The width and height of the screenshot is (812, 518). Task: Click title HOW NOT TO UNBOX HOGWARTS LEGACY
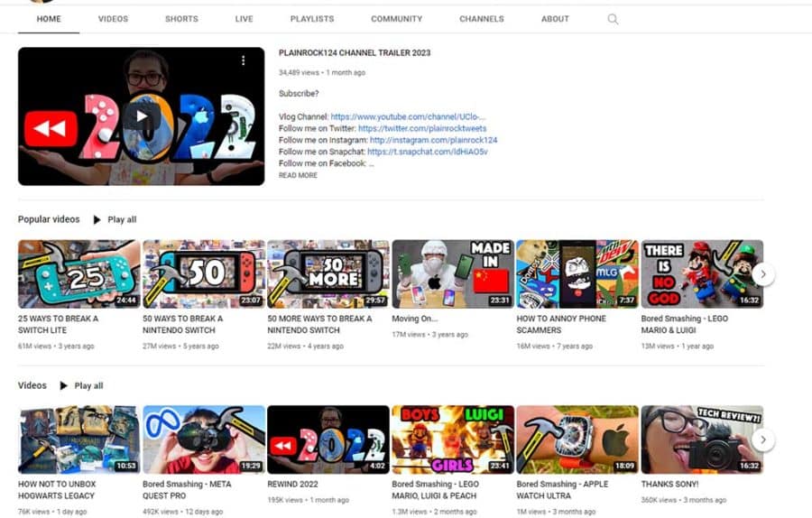click(57, 490)
